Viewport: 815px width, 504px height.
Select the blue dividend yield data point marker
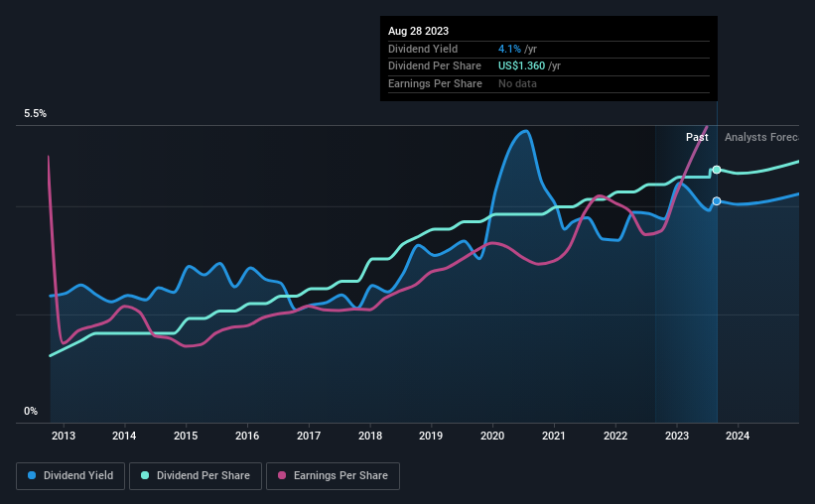(x=717, y=201)
